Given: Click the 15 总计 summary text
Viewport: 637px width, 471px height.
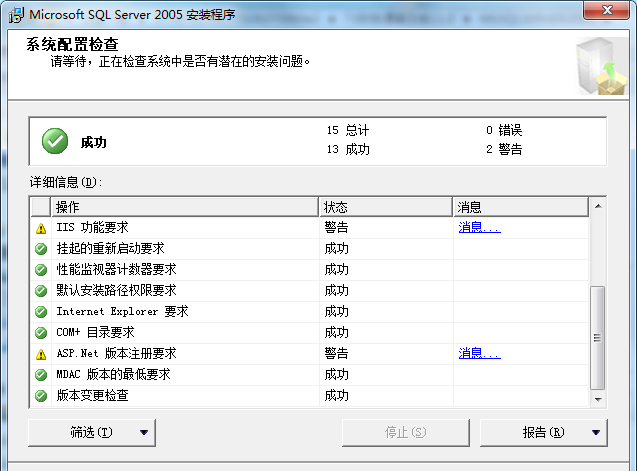Looking at the screenshot, I should pos(348,130).
